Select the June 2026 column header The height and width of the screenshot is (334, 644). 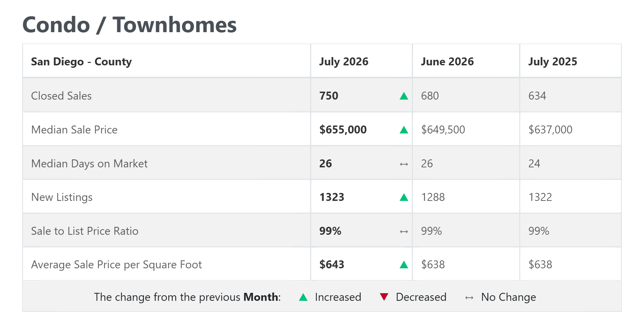(447, 62)
